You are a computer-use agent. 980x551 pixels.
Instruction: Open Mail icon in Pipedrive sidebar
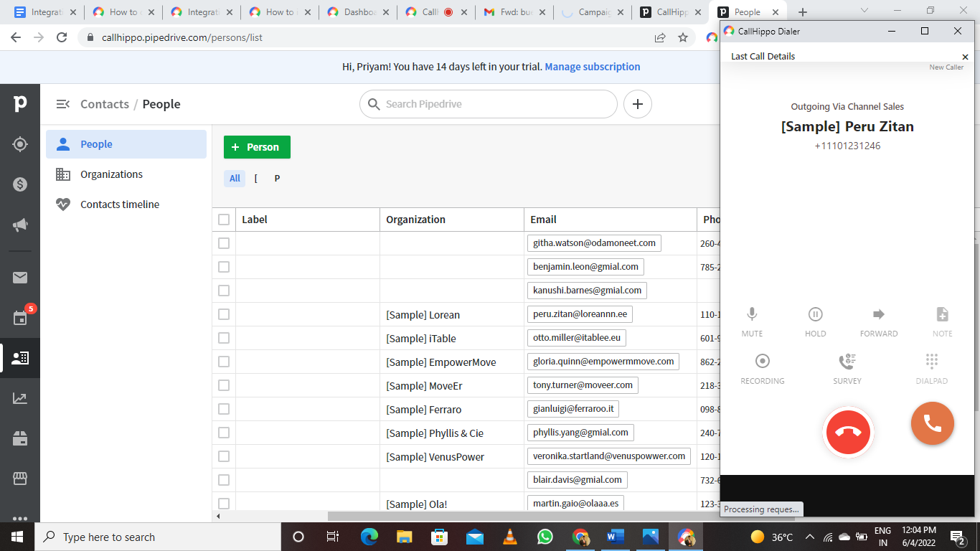(x=20, y=278)
